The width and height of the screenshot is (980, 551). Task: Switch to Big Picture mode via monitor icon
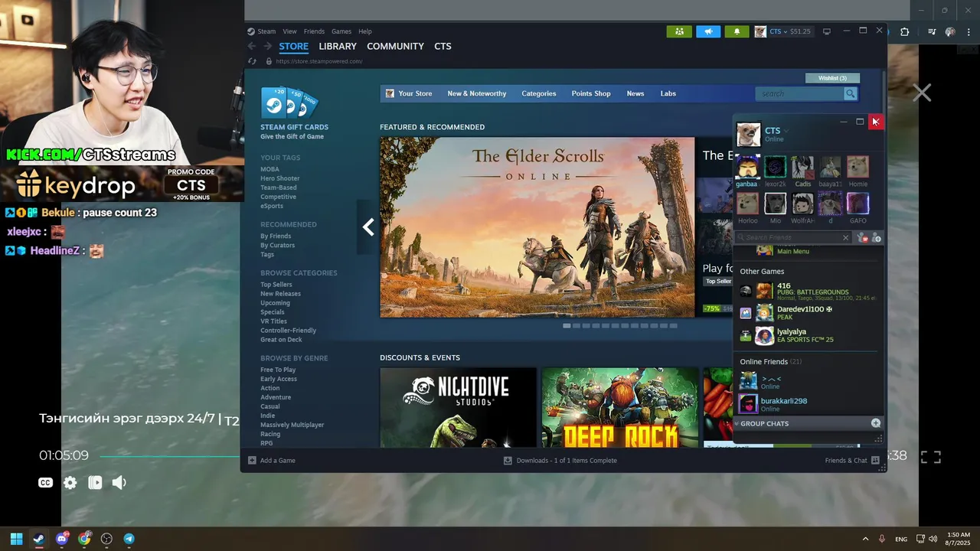(x=827, y=31)
